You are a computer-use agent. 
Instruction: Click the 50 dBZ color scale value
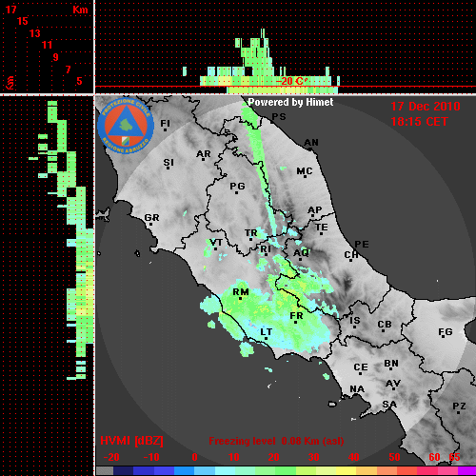point(394,457)
